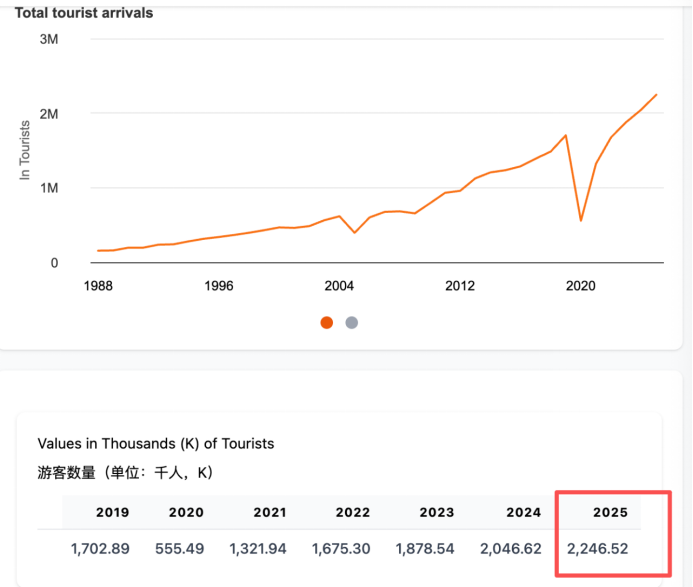Click the 1,675.30 table value

341,549
